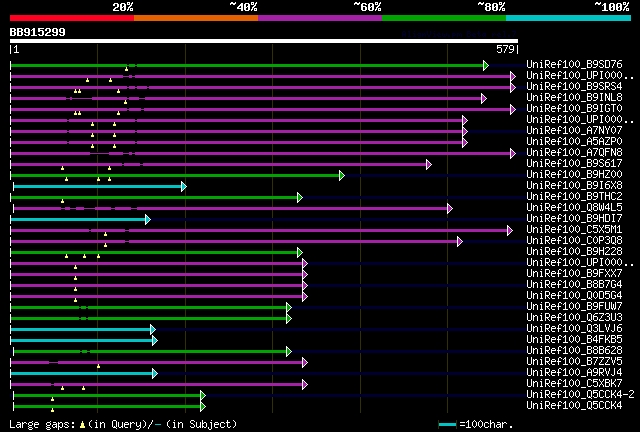Click the arrowhead ending the UniRef100_Q0D5G4 bar
640x432 pixels.
pos(304,297)
